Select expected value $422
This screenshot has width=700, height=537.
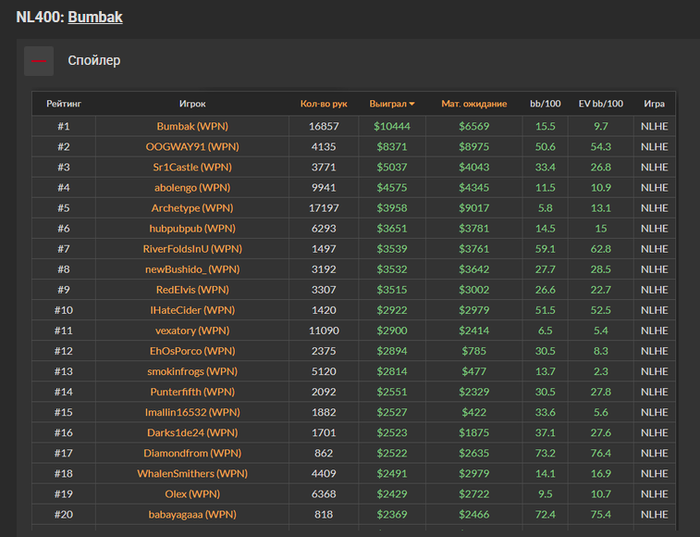coord(474,412)
